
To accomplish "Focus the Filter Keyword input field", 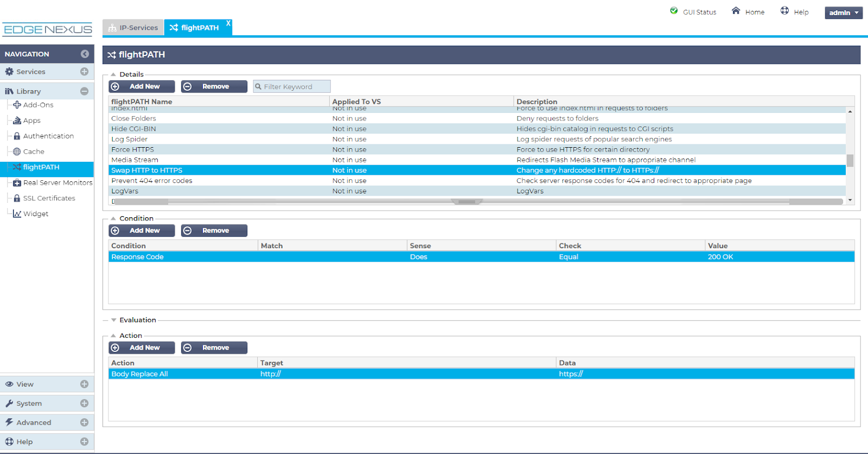I will (292, 86).
